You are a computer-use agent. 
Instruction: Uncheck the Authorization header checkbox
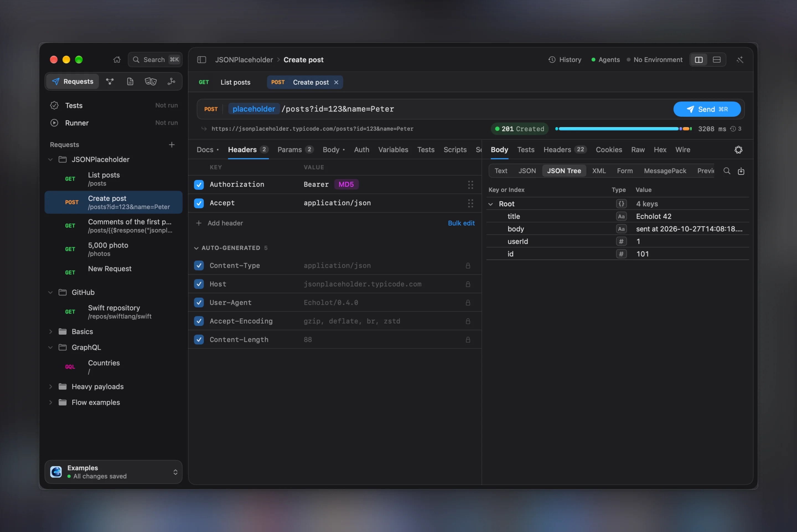tap(199, 185)
